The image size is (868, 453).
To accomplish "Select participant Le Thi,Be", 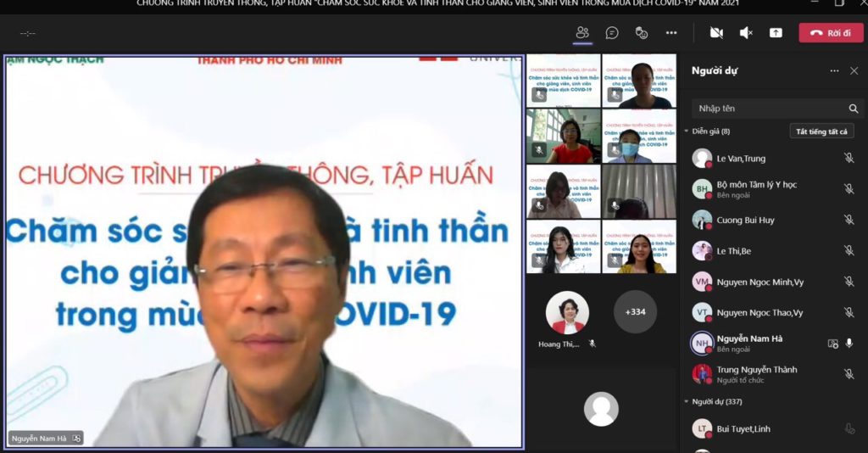I will (775, 251).
